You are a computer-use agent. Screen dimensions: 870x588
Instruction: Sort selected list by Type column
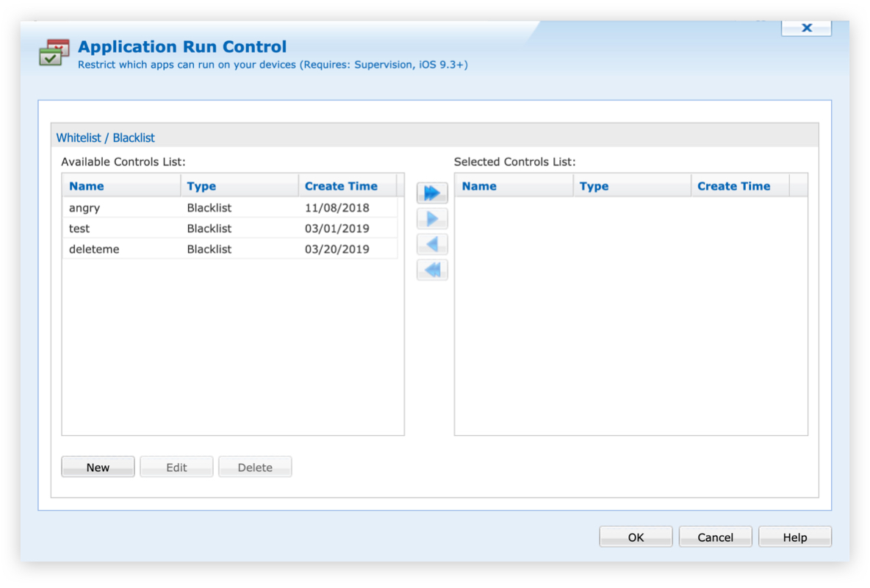(x=594, y=186)
